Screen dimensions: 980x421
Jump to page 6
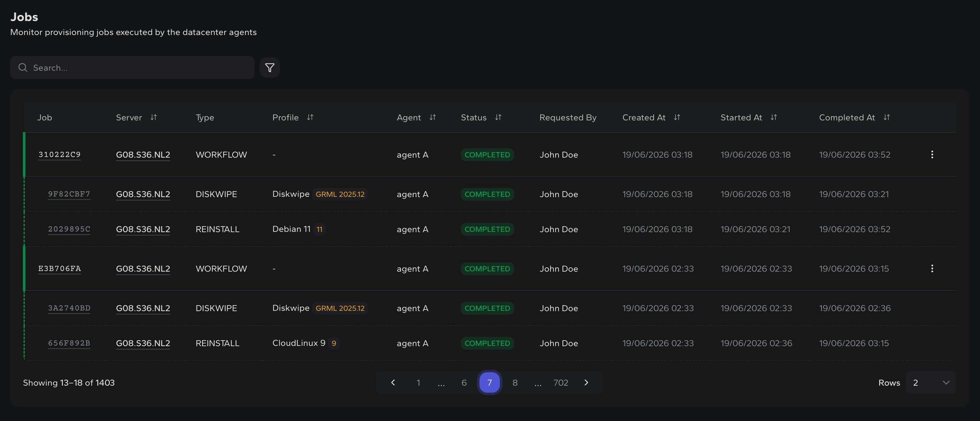[464, 382]
